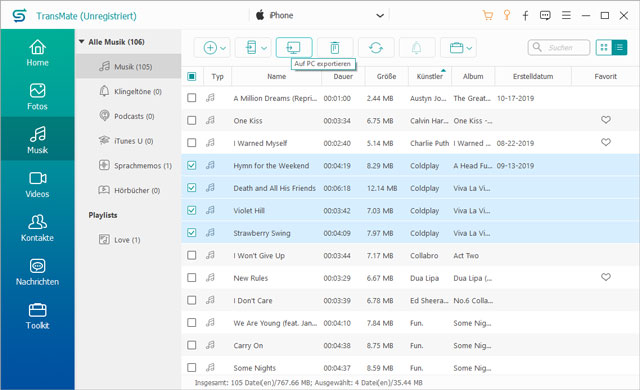This screenshot has width=640, height=390.
Task: Click the Suchen search field
Action: [559, 47]
